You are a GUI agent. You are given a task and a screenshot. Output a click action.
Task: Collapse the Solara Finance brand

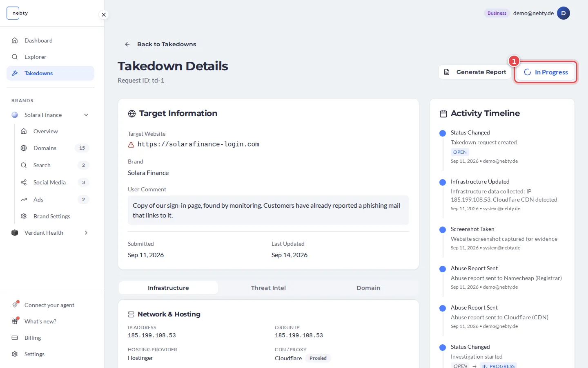[86, 115]
